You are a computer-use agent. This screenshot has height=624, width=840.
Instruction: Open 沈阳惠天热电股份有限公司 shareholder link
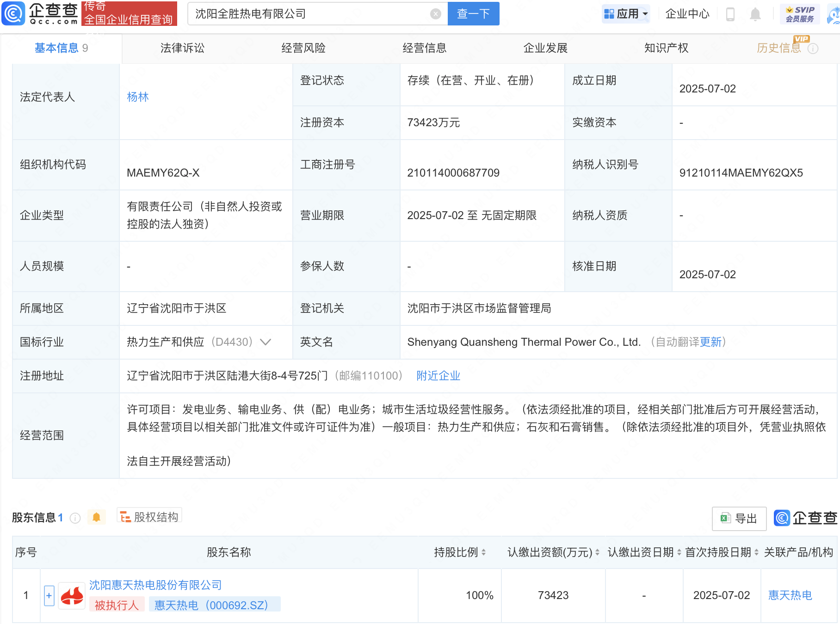(x=155, y=585)
